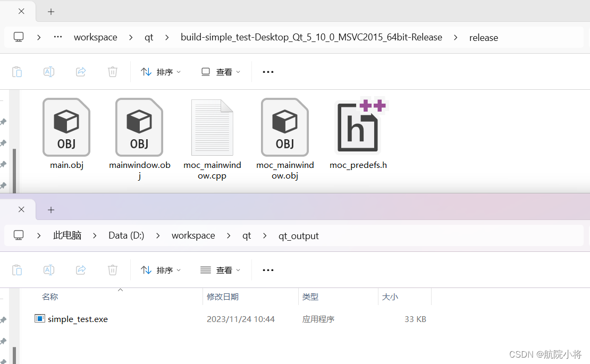Click release window navigation pane scrollbar

[x=14, y=171]
